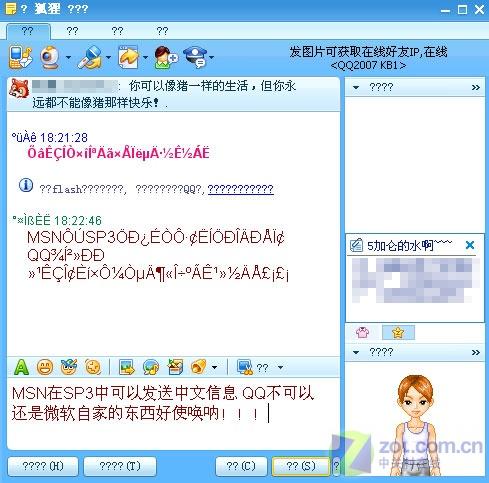Open the send button options arrow
The image size is (489, 483).
coord(336,466)
